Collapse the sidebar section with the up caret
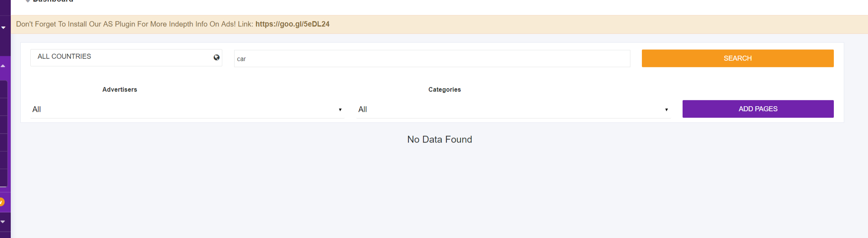Viewport: 868px width, 238px height. (3, 66)
